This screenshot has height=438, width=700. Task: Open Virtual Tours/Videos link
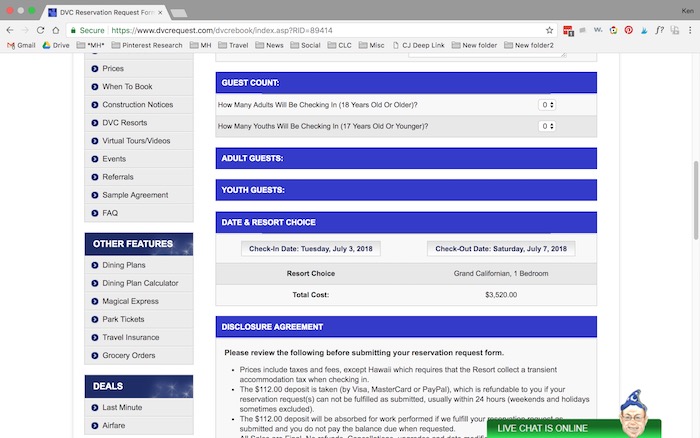point(136,141)
